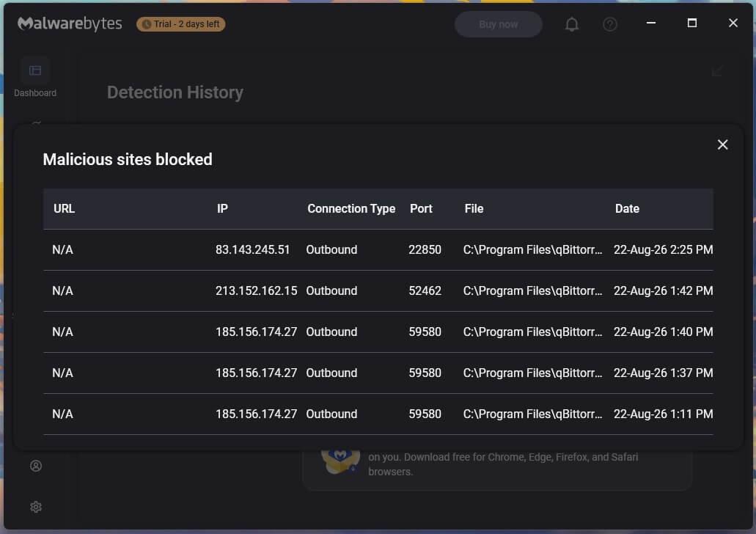Click the IP column header
Viewport: 756px width, 534px height.
[222, 209]
